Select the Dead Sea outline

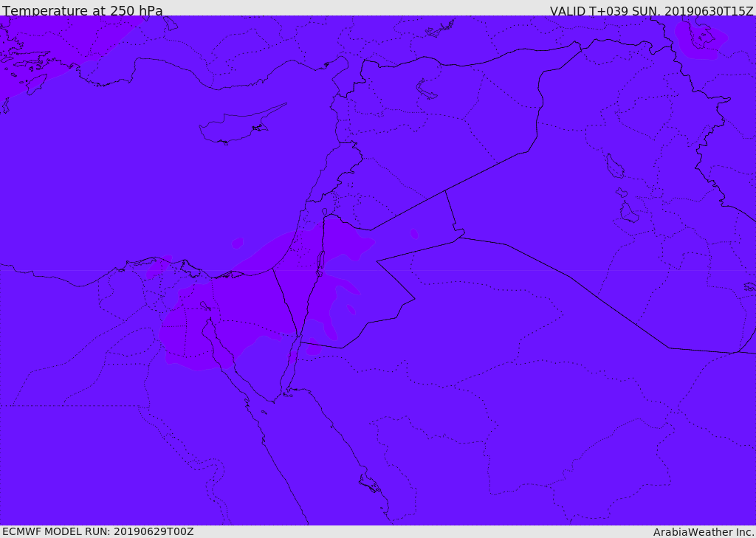[320, 263]
